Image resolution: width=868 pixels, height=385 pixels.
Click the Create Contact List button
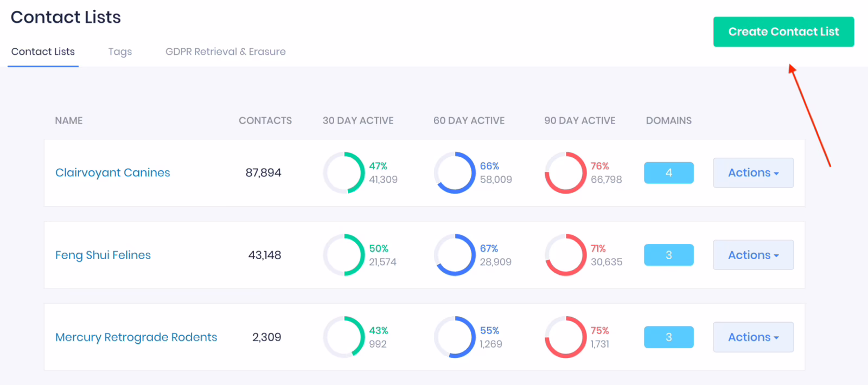783,31
